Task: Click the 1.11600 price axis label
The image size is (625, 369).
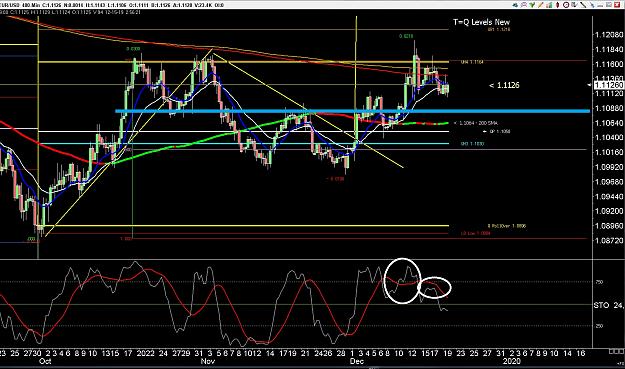Action: [x=609, y=64]
